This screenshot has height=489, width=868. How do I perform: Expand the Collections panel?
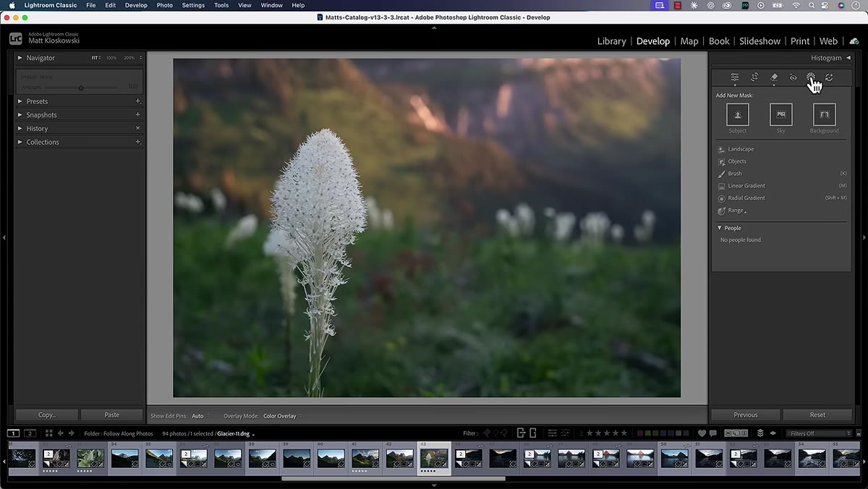point(20,143)
